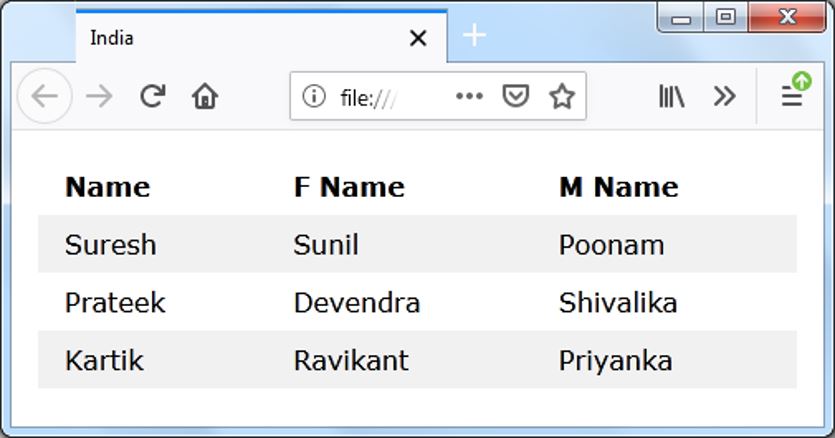Select the Shivalika cell in M Name column
The height and width of the screenshot is (438, 835).
click(x=617, y=302)
